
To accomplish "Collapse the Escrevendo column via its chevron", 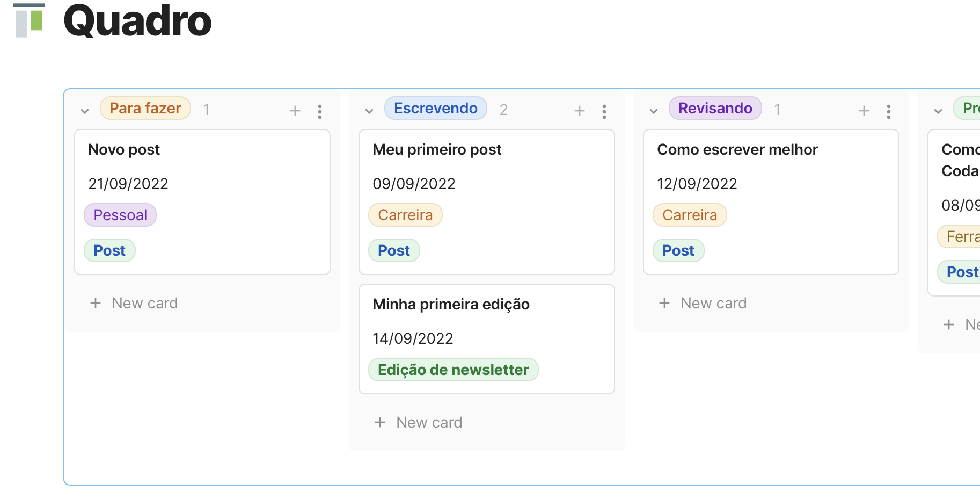I will [x=369, y=111].
